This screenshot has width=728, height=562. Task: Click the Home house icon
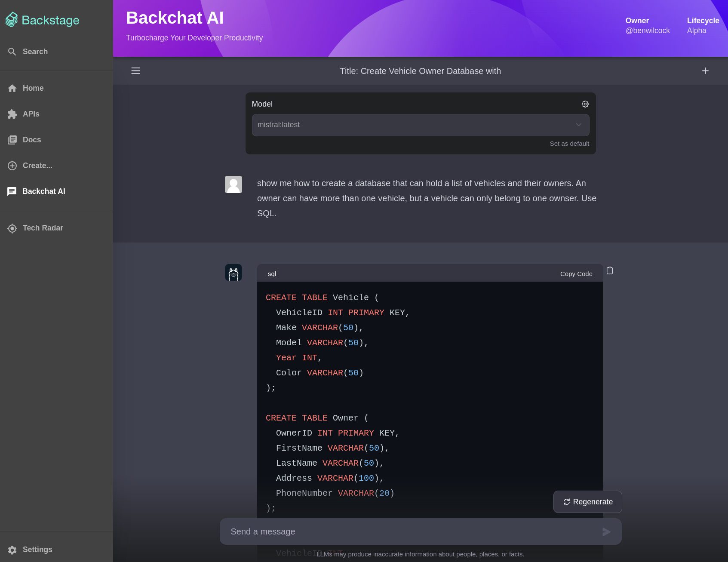tap(12, 88)
